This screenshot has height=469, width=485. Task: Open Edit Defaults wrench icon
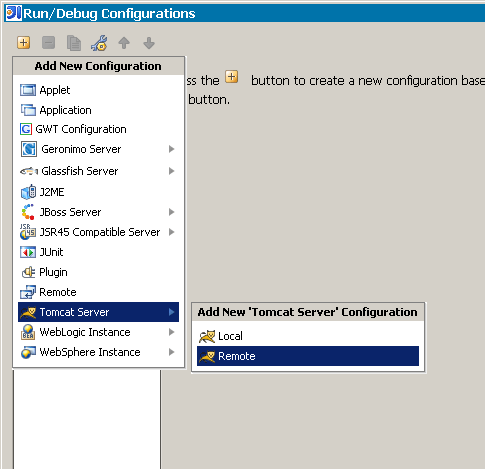(x=99, y=43)
